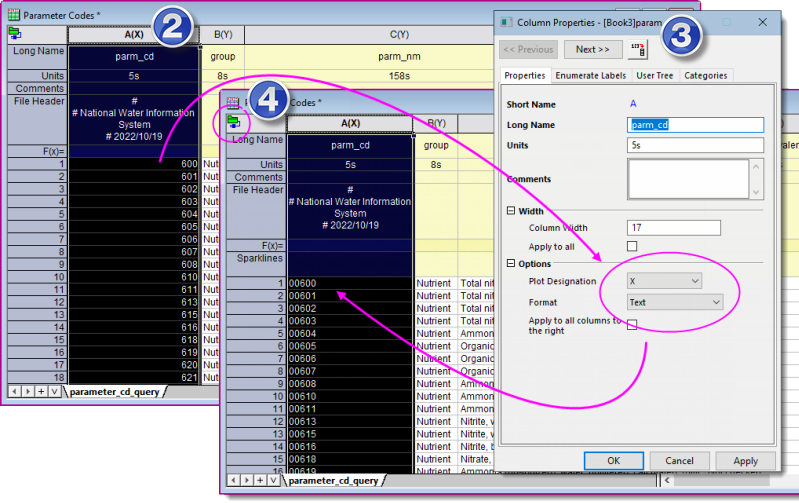799x503 pixels.
Task: Open the Plot Designation dropdown
Action: point(664,281)
